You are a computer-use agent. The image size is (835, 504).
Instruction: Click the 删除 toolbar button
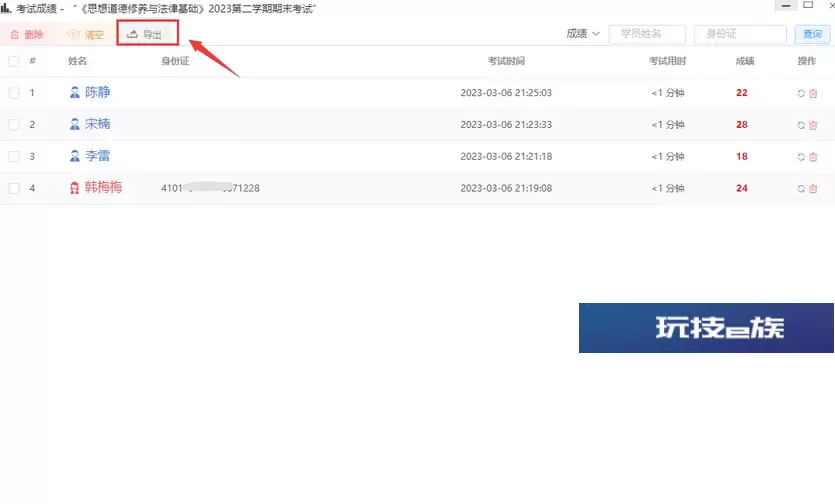click(x=27, y=35)
